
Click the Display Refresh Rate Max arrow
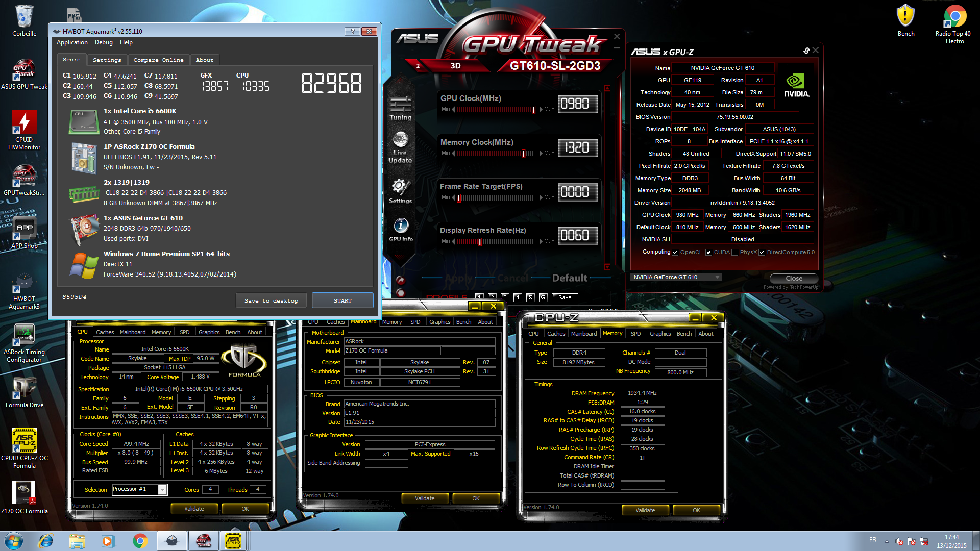point(541,241)
